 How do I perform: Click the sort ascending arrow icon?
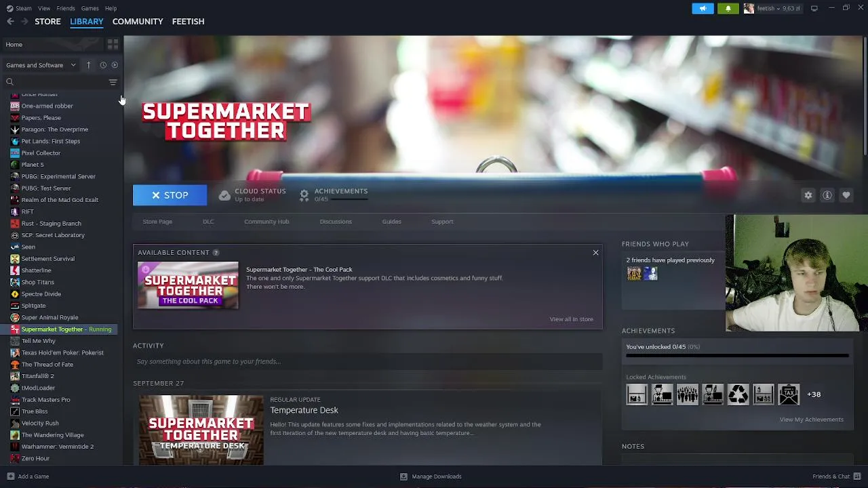tap(88, 65)
